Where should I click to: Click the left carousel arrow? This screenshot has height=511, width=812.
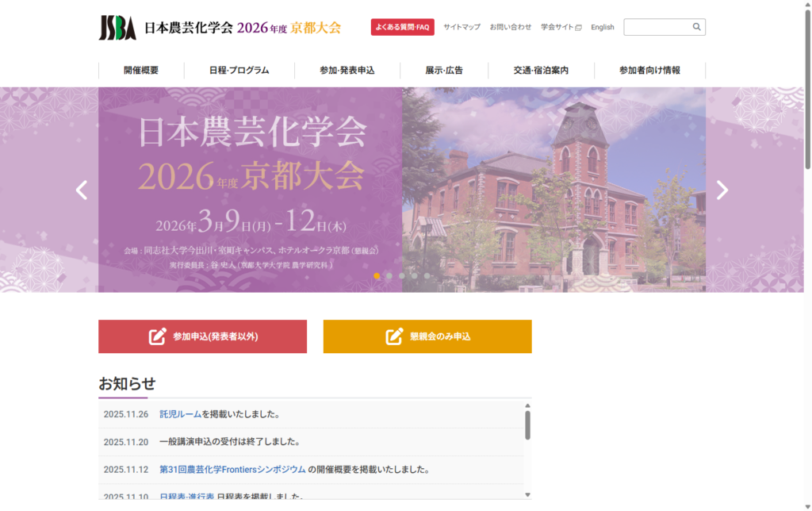(81, 190)
